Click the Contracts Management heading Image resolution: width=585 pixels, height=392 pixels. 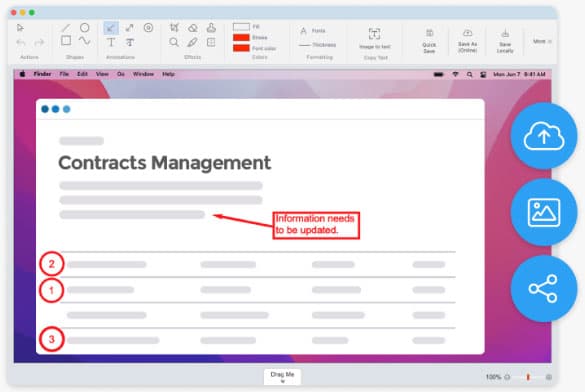coord(165,163)
